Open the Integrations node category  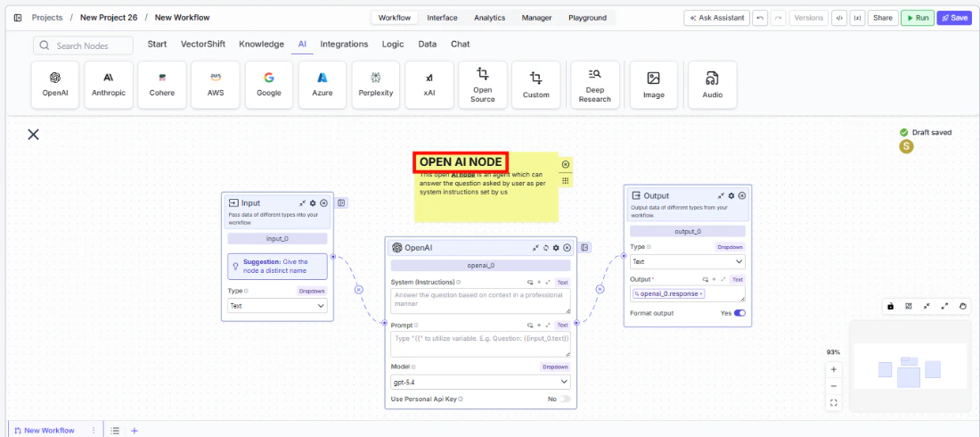pos(345,45)
